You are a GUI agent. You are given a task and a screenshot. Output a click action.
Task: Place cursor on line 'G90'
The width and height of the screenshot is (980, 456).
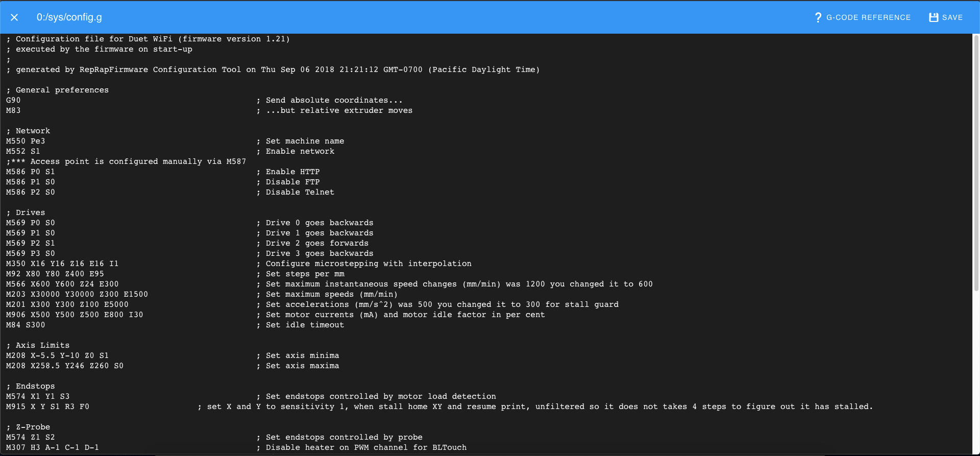(13, 100)
